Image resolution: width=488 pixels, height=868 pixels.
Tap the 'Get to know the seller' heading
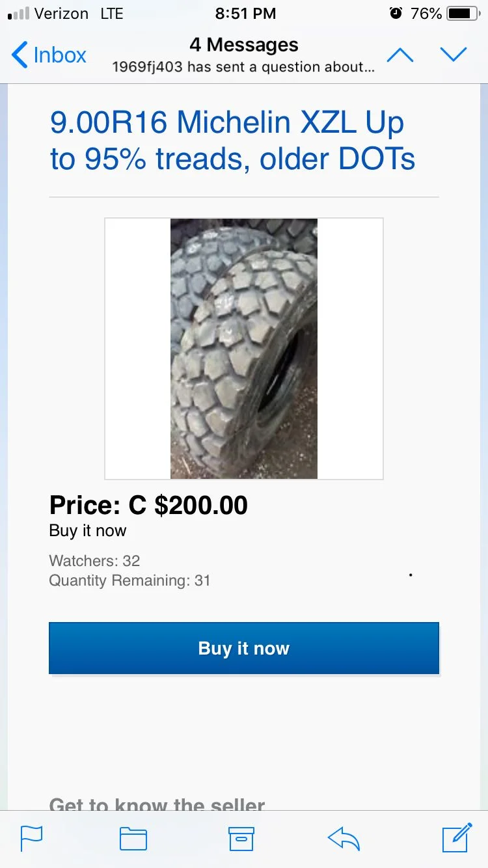pyautogui.click(x=157, y=806)
